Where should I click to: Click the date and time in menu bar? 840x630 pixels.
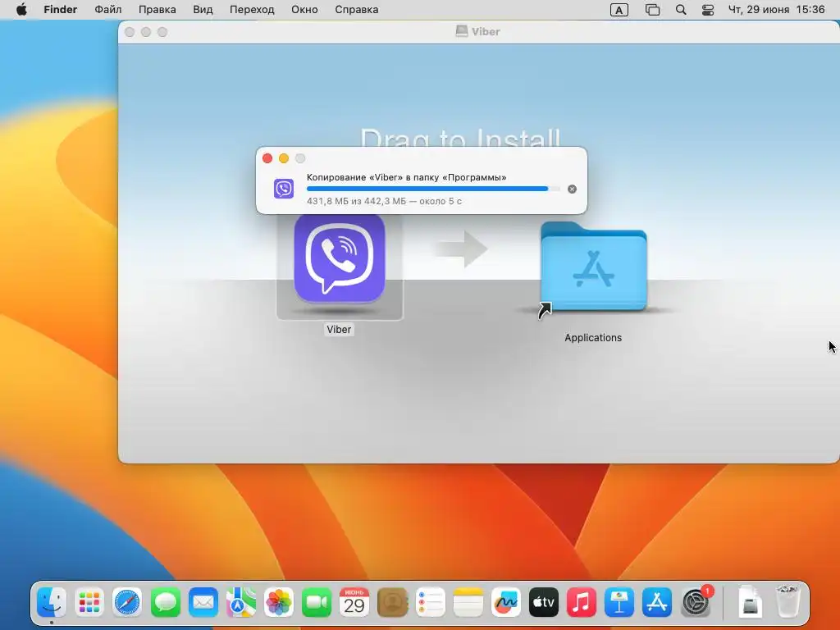(776, 10)
